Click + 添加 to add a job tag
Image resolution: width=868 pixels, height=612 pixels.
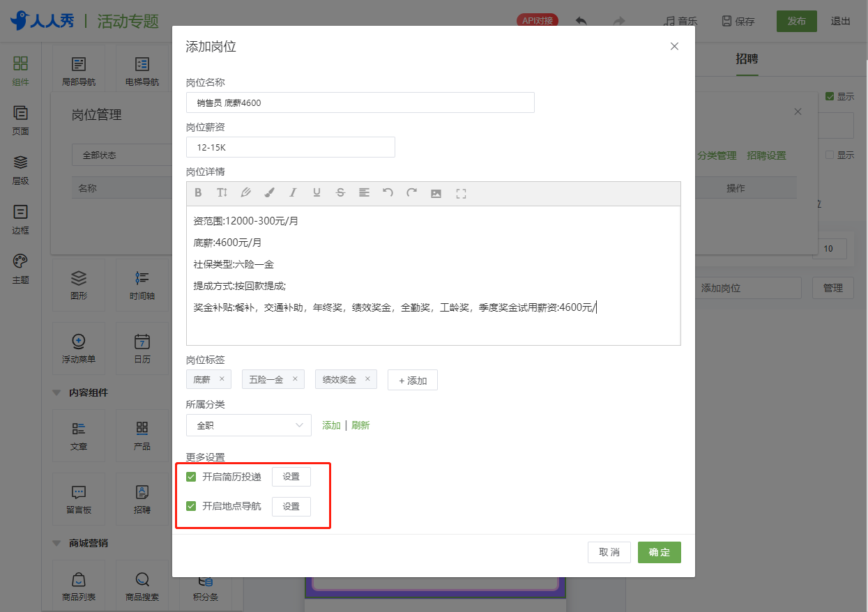click(413, 380)
